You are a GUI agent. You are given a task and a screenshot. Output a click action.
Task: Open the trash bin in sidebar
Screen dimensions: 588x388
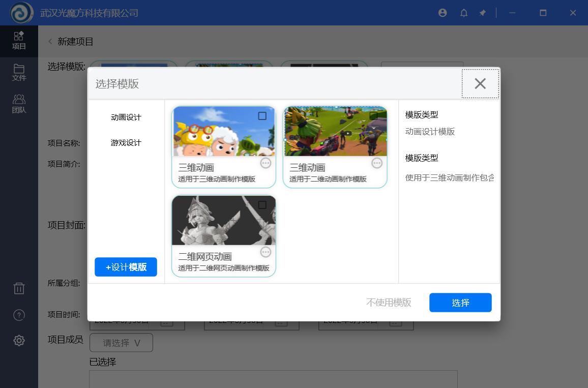pyautogui.click(x=19, y=288)
